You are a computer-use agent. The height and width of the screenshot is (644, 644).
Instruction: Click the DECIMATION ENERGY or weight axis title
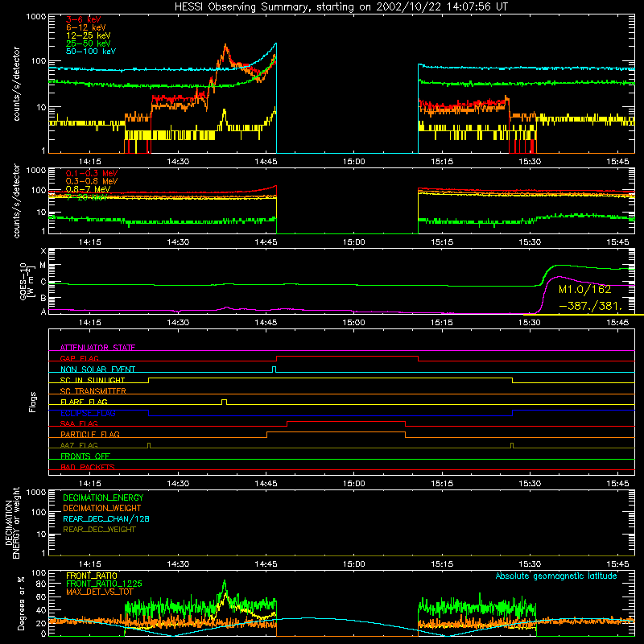[12, 523]
